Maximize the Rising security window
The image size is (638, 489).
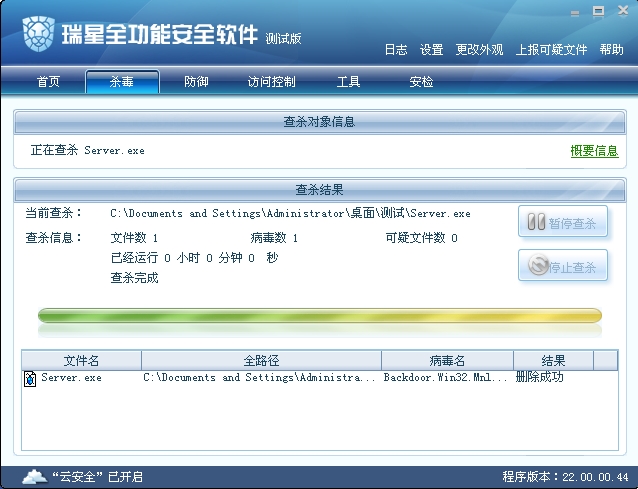pos(598,11)
